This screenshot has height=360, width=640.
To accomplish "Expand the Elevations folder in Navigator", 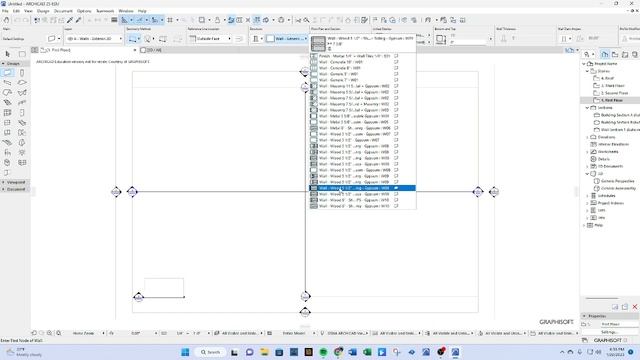I will point(587,137).
